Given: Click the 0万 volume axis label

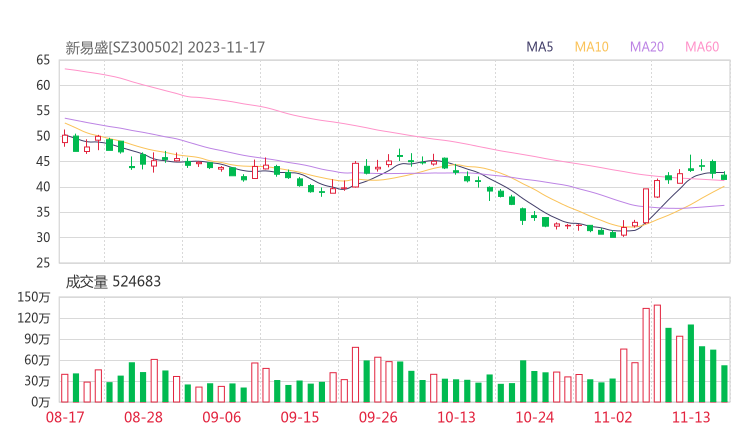Looking at the screenshot, I should click(x=41, y=402).
